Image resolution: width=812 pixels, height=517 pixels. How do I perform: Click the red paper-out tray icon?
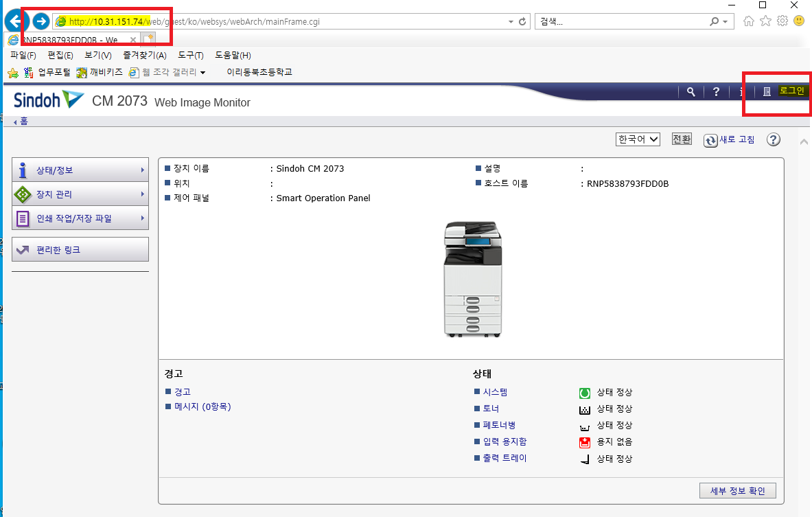click(x=585, y=442)
